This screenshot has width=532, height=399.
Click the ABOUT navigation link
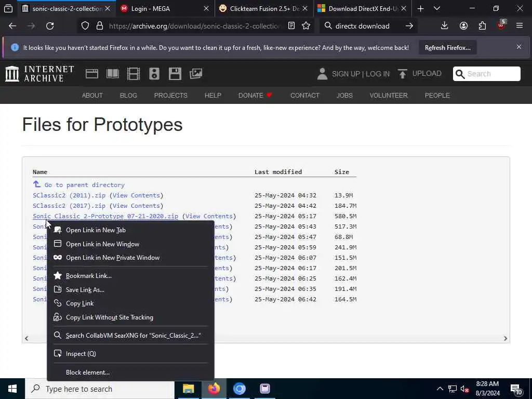click(92, 96)
